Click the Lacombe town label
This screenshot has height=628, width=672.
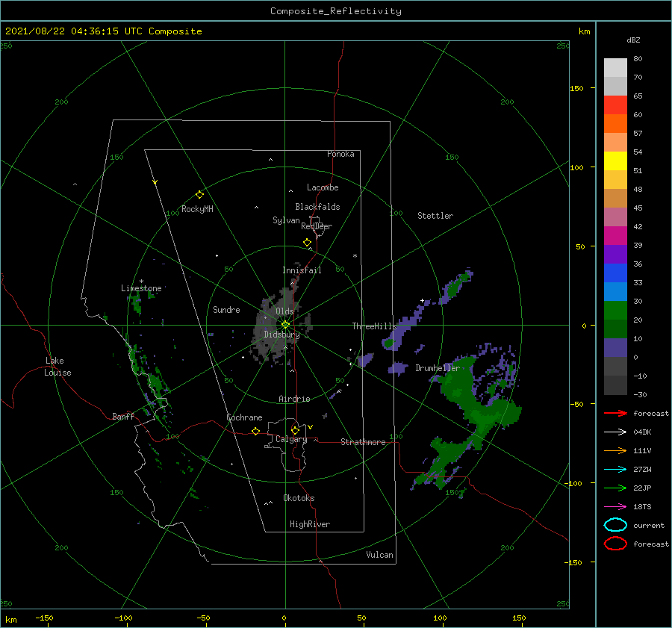point(323,187)
